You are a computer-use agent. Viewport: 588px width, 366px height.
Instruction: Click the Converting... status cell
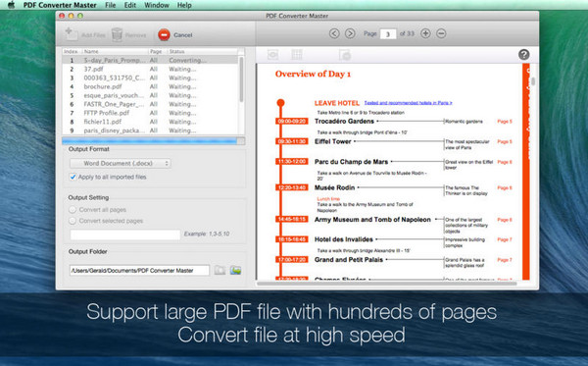click(x=187, y=60)
